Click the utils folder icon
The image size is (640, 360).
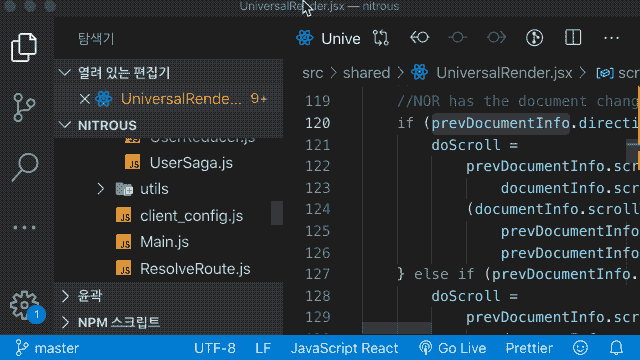tap(124, 189)
